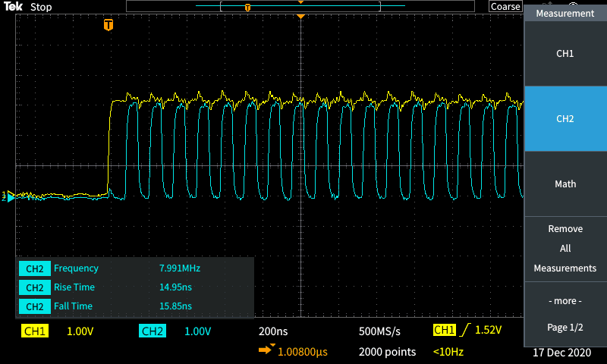Click the orange horizontal delay arrow icon

(x=267, y=351)
